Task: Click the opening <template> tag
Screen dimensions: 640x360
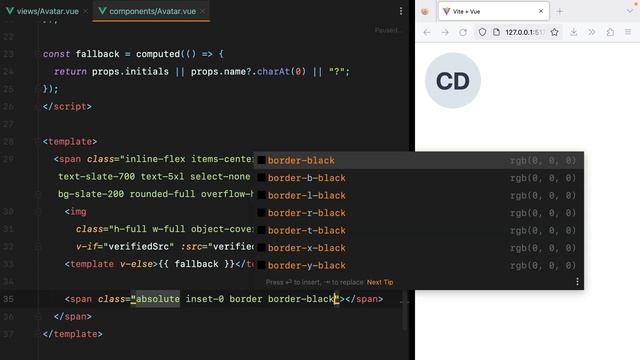Action: click(70, 142)
